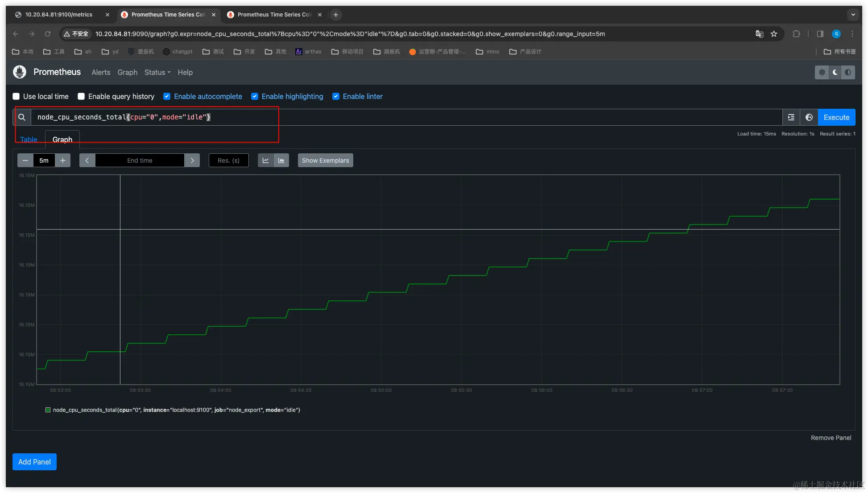Screen dimensions: 868x493
Task: Move end time forward with right chevron
Action: pyautogui.click(x=192, y=160)
